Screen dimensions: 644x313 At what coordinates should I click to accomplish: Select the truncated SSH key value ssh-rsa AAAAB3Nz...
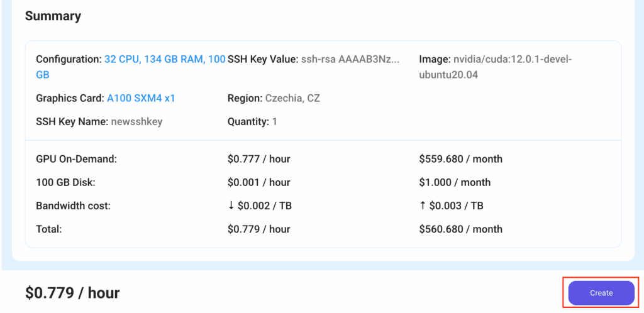350,59
